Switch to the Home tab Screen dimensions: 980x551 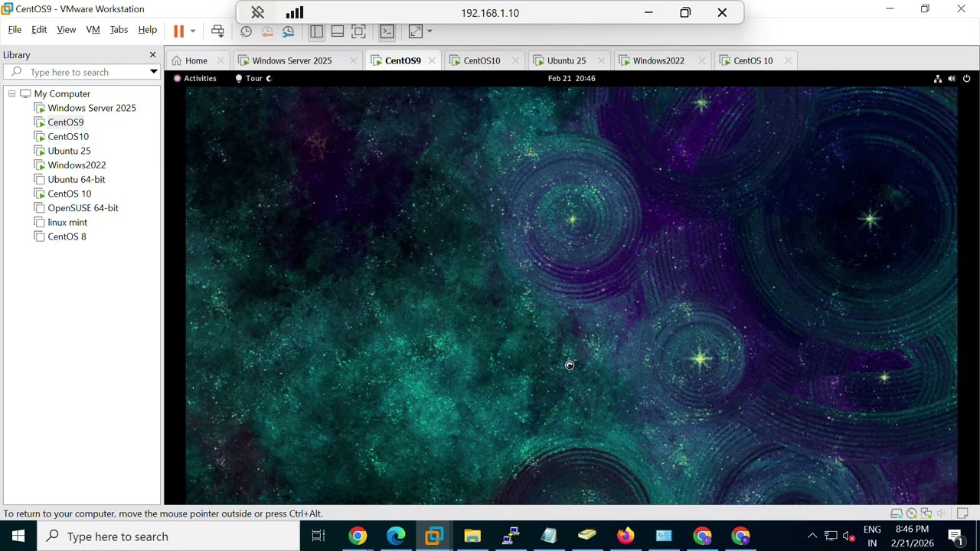pyautogui.click(x=196, y=60)
